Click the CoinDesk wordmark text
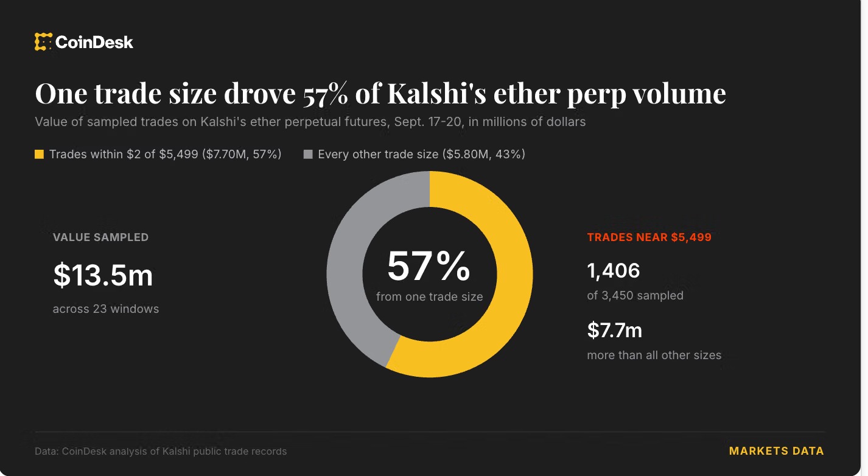Image resolution: width=868 pixels, height=476 pixels. [94, 42]
